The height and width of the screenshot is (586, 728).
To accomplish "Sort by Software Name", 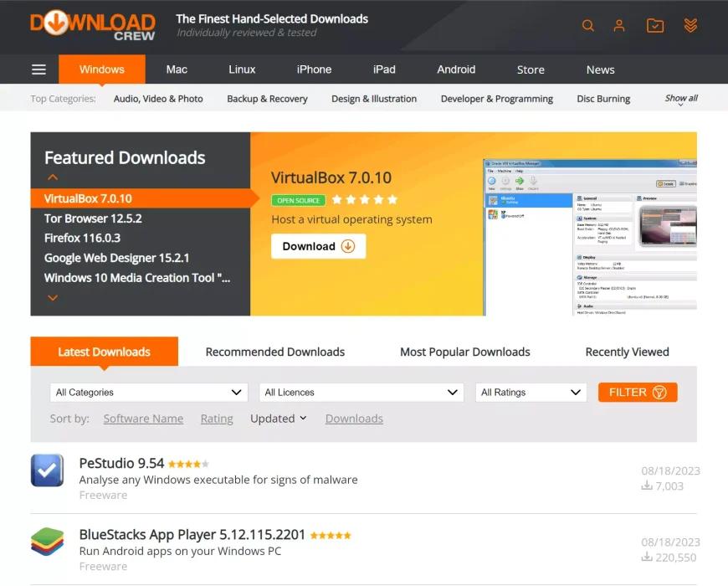I will [x=143, y=419].
